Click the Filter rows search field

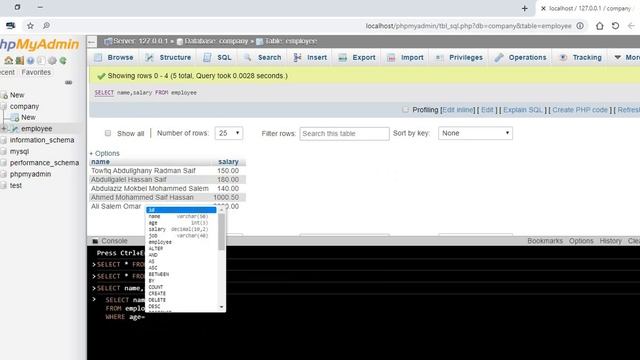click(344, 133)
